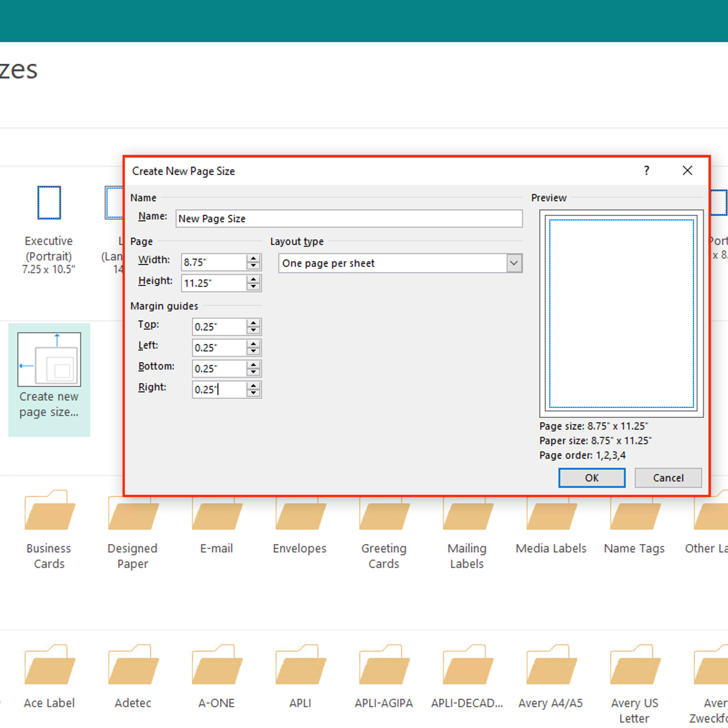Increase Width using its up arrow
Viewport: 728px width, 728px height.
tap(253, 258)
